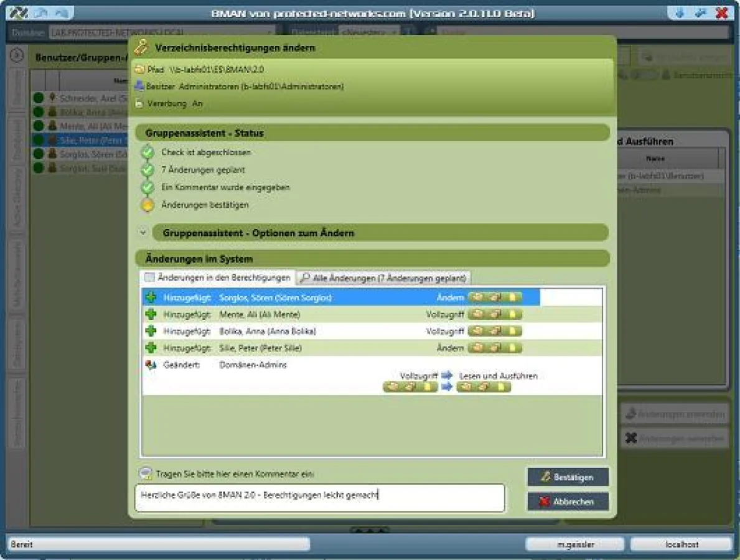The image size is (740, 560).
Task: Click the three-dot expander handle at bottom center
Action: [x=370, y=531]
